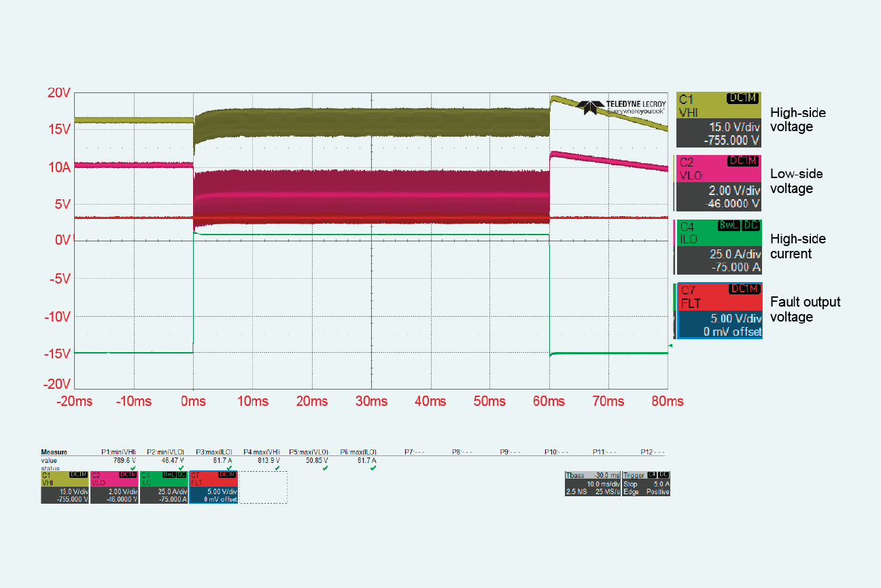Click the green trigger level marker at grid edge

coord(671,346)
